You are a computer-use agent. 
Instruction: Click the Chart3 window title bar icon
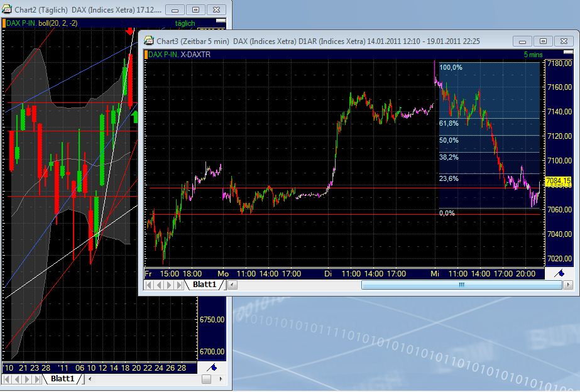tap(148, 40)
